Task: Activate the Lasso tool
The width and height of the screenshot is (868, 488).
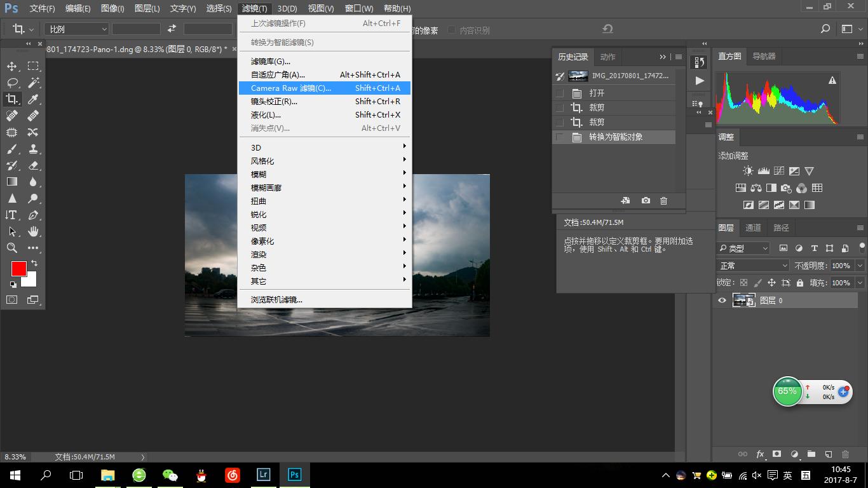Action: pyautogui.click(x=11, y=82)
